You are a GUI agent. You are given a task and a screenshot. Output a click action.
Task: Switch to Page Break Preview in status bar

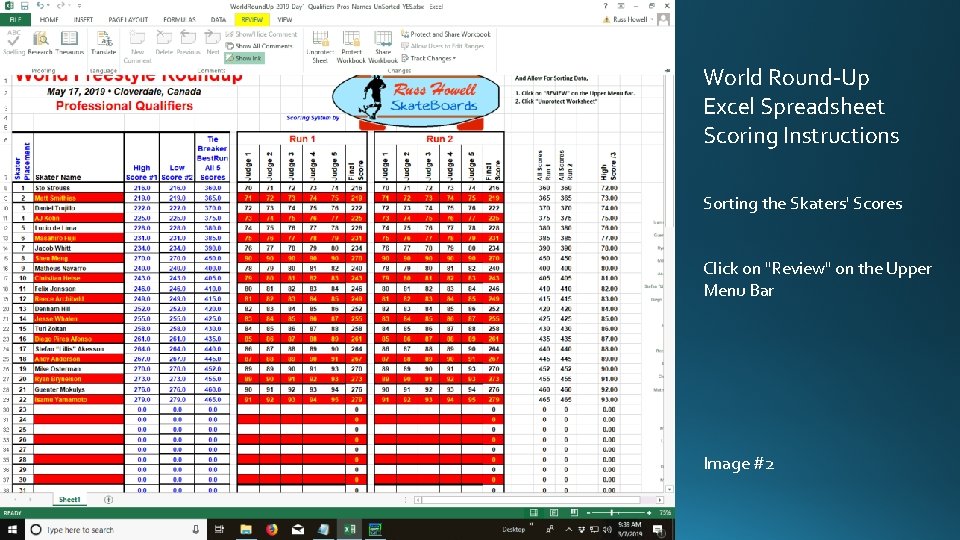click(x=574, y=512)
